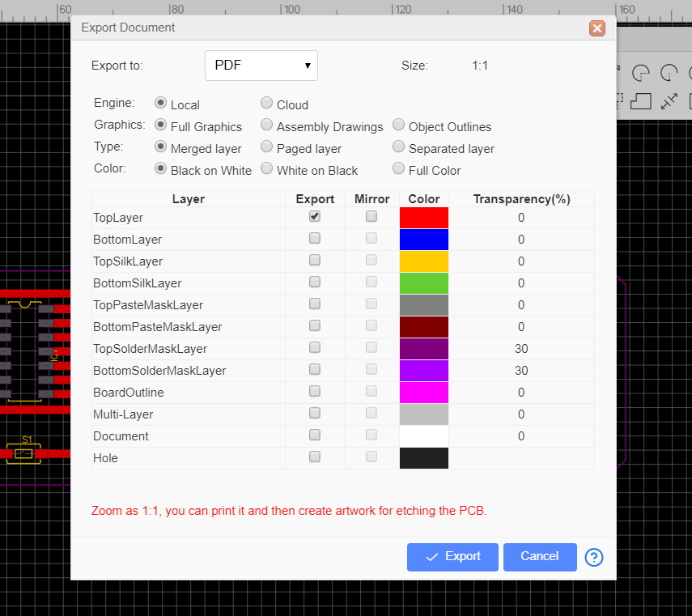Check Export for Document layer
The height and width of the screenshot is (616, 692).
(x=315, y=435)
